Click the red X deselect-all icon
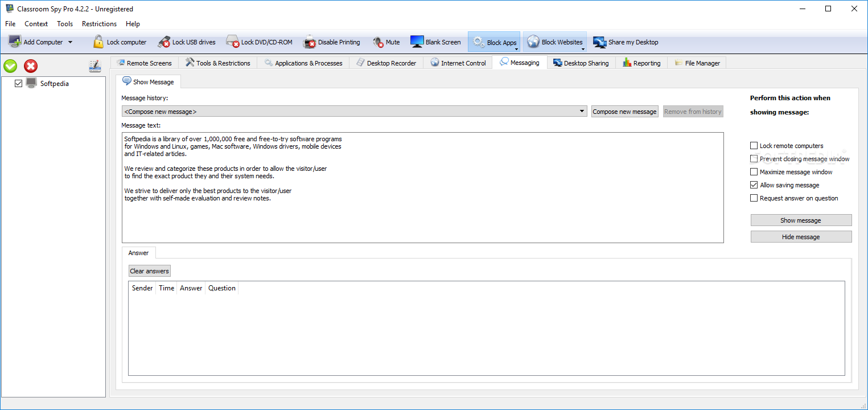Viewport: 868px width, 410px height. coord(31,66)
